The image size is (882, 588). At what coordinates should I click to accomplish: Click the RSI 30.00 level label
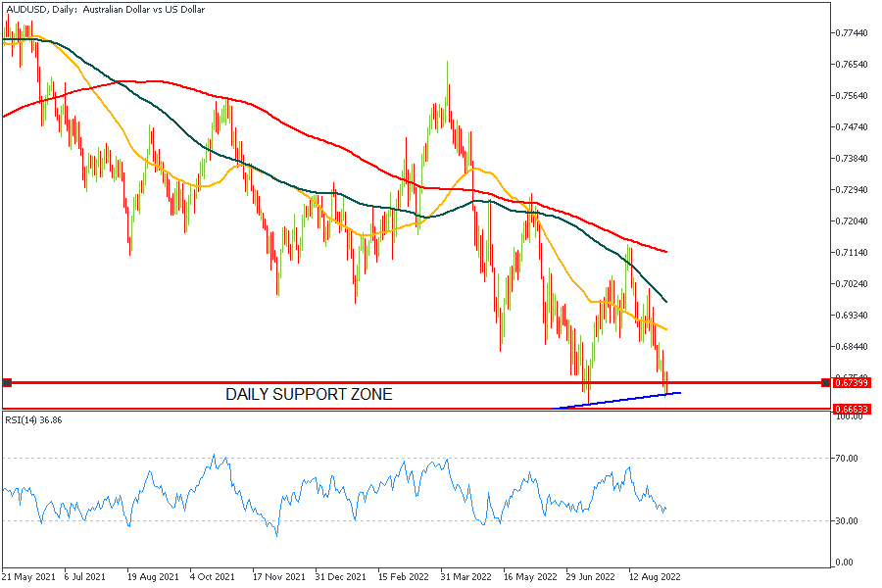tap(847, 520)
